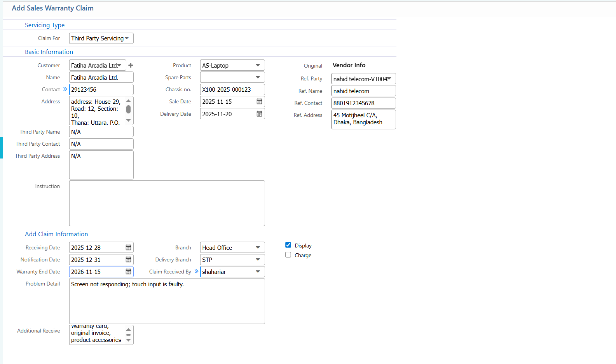Click the plus icon next to Customer
616x364 pixels.
tap(131, 65)
